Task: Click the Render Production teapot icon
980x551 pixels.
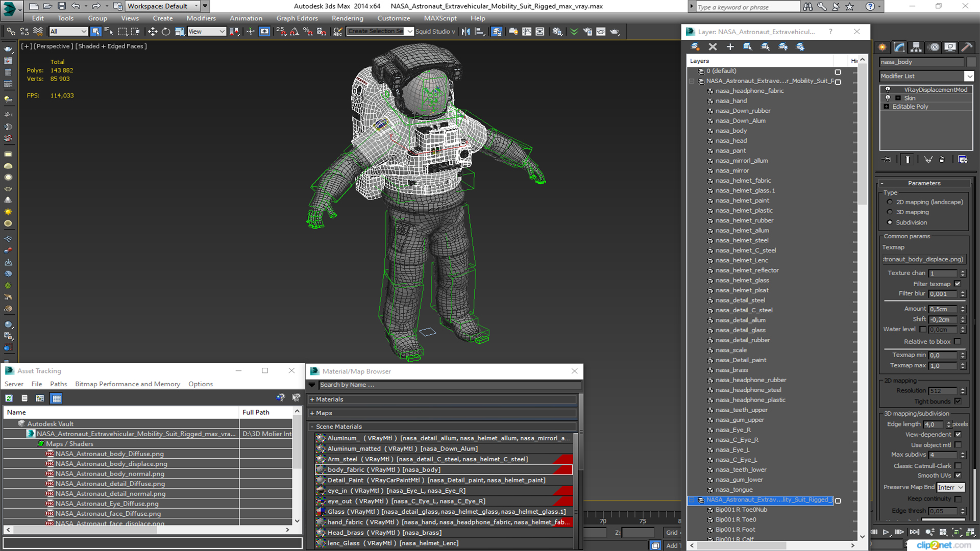Action: click(615, 32)
